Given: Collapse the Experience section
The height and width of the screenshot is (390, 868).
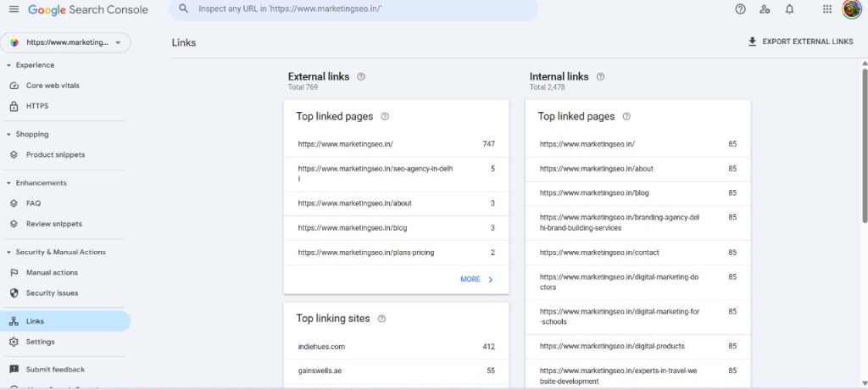Looking at the screenshot, I should pos(8,65).
